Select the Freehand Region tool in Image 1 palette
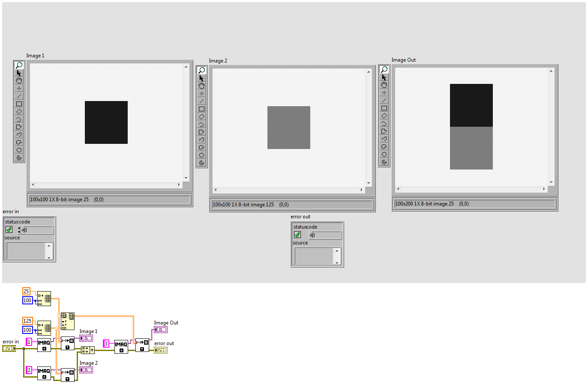Image resolution: width=588 pixels, height=384 pixels. [x=19, y=142]
